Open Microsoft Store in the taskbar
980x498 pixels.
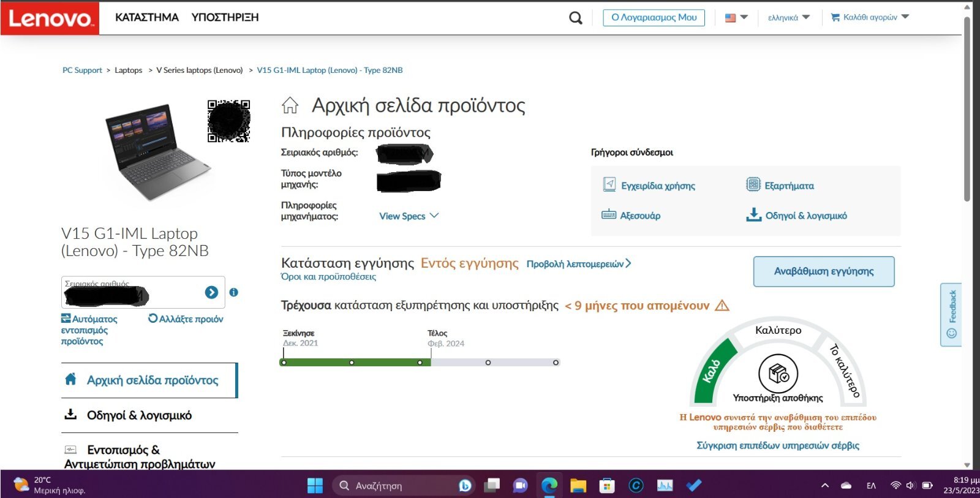[x=607, y=486]
